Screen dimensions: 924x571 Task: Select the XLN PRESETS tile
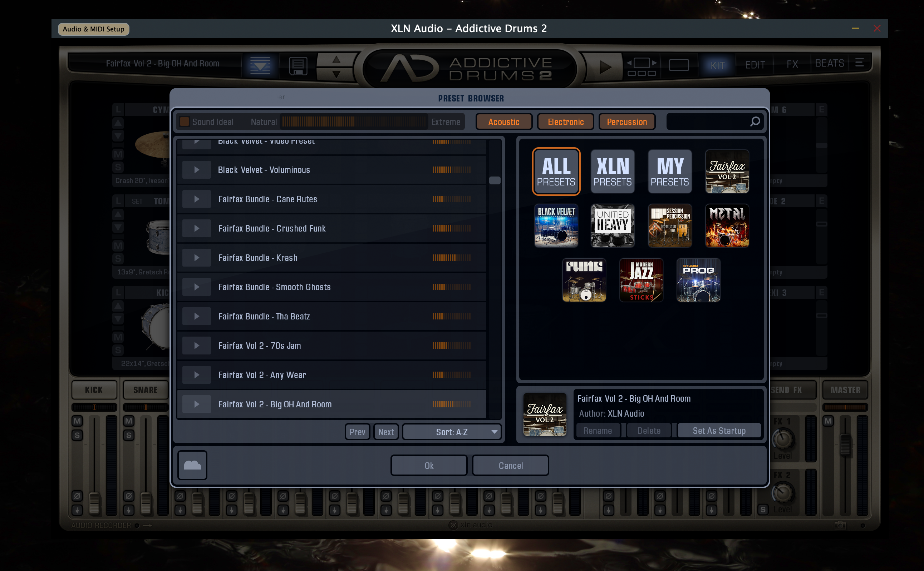pos(612,172)
